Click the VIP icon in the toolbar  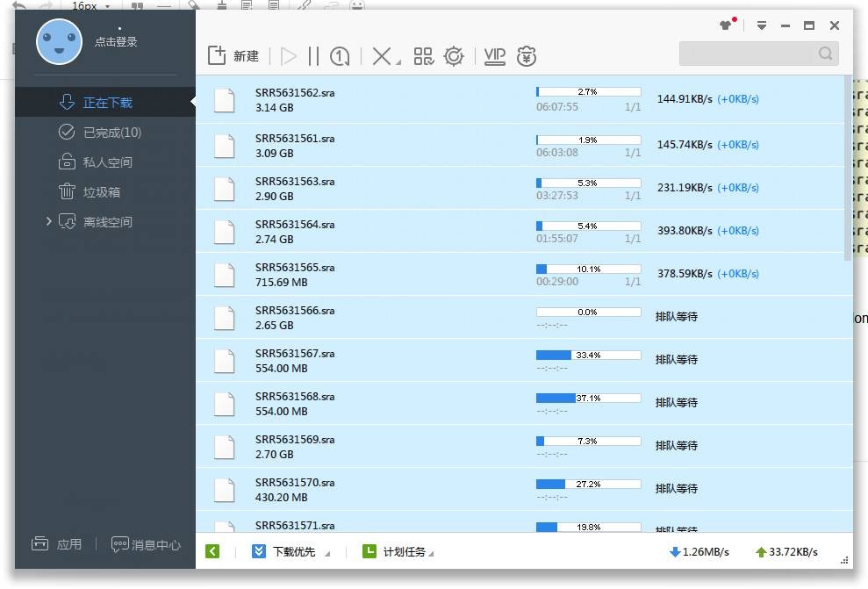click(494, 56)
